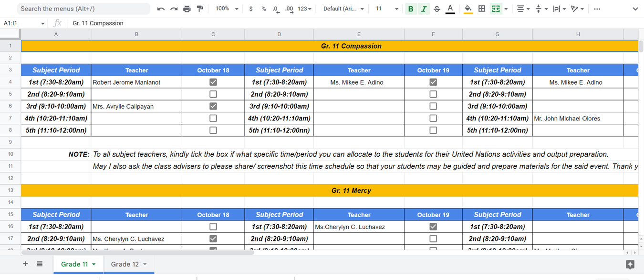Open the font size 11 dropdown
This screenshot has width=644, height=280.
[386, 9]
